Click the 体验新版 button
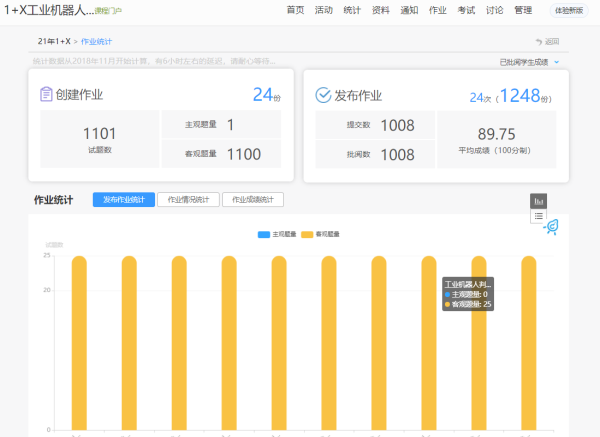 click(569, 11)
